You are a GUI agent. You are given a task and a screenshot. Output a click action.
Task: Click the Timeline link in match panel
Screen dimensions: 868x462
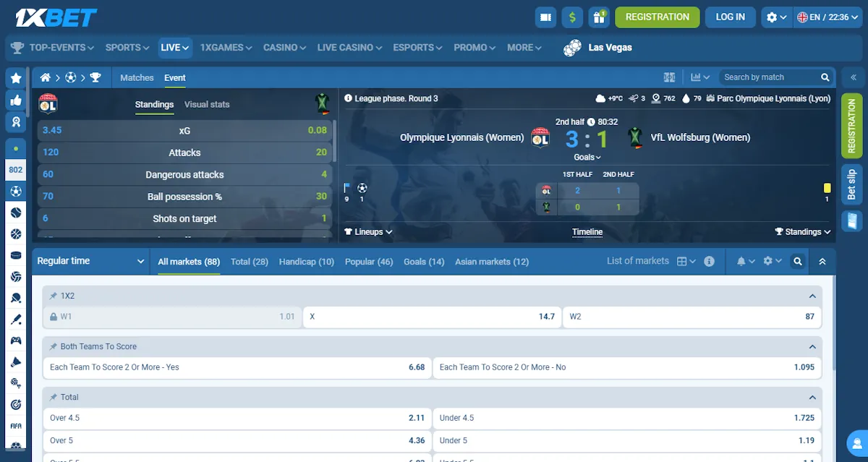[x=587, y=232]
